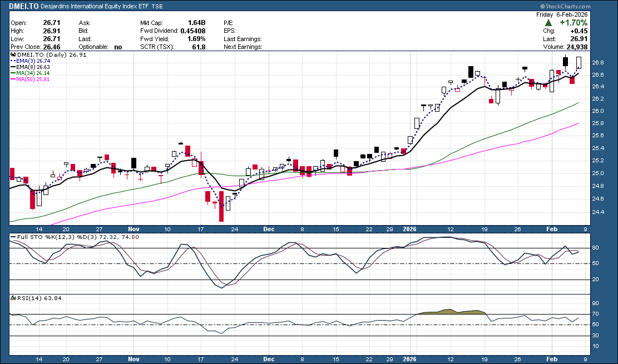The image size is (618, 364).
Task: Click the P/E label
Action: pos(229,23)
